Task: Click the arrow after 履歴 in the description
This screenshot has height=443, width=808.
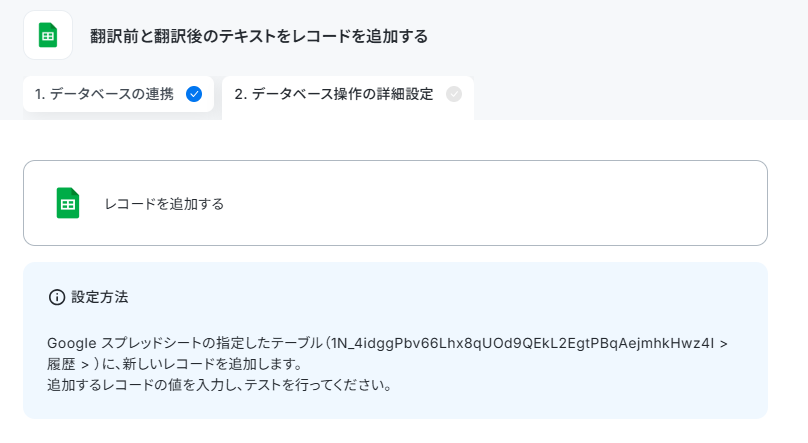Action: coord(86,365)
